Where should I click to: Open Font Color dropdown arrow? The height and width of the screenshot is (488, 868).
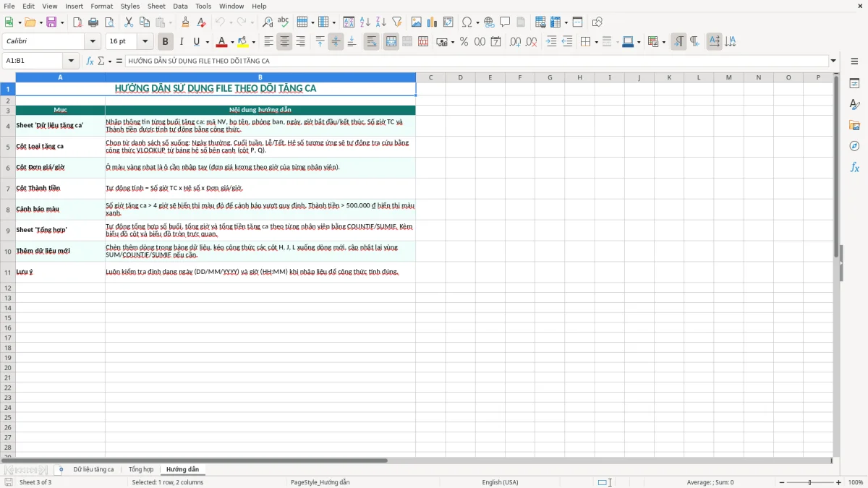pyautogui.click(x=232, y=42)
